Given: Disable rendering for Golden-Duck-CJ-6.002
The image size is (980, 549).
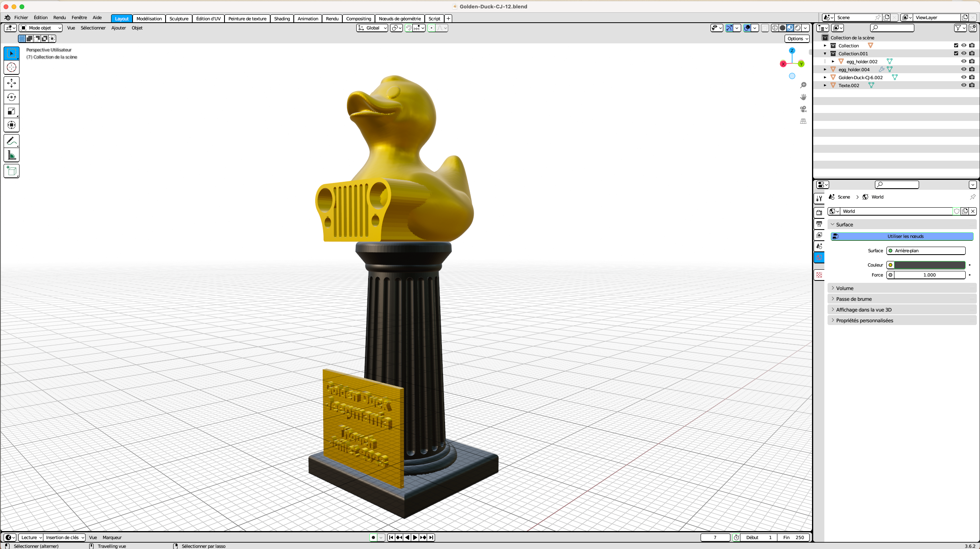Looking at the screenshot, I should [x=972, y=77].
